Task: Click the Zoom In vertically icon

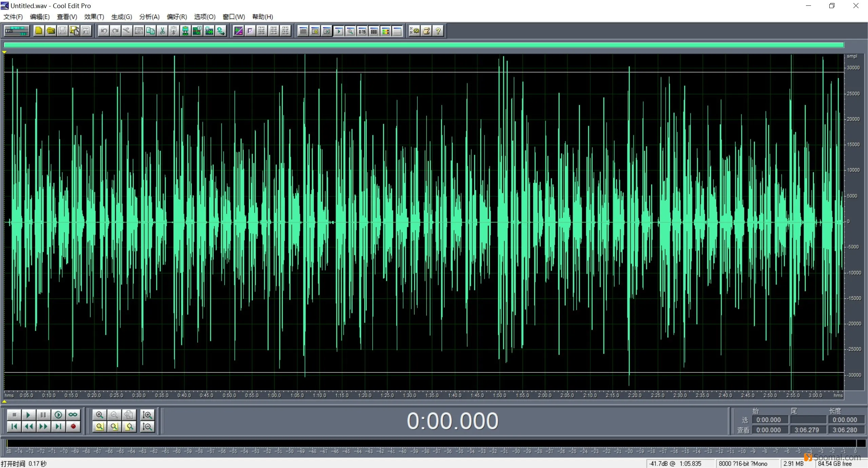Action: click(x=147, y=414)
